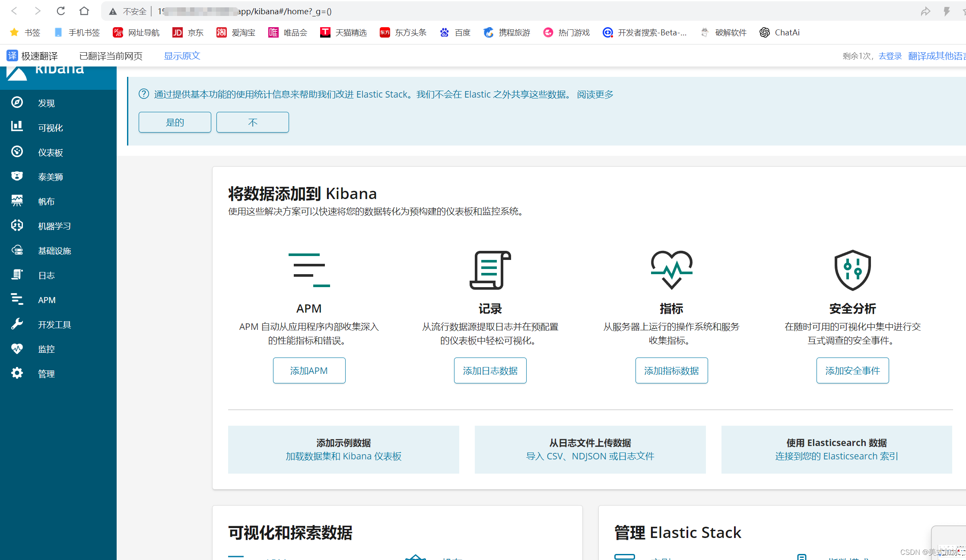The height and width of the screenshot is (560, 966).
Task: Click the 添加APM button
Action: (x=309, y=370)
